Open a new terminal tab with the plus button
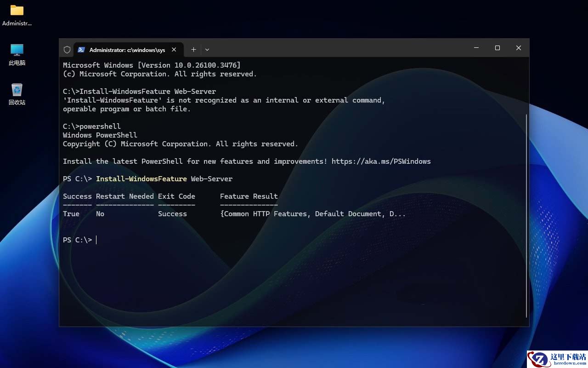This screenshot has width=588, height=368. point(193,50)
